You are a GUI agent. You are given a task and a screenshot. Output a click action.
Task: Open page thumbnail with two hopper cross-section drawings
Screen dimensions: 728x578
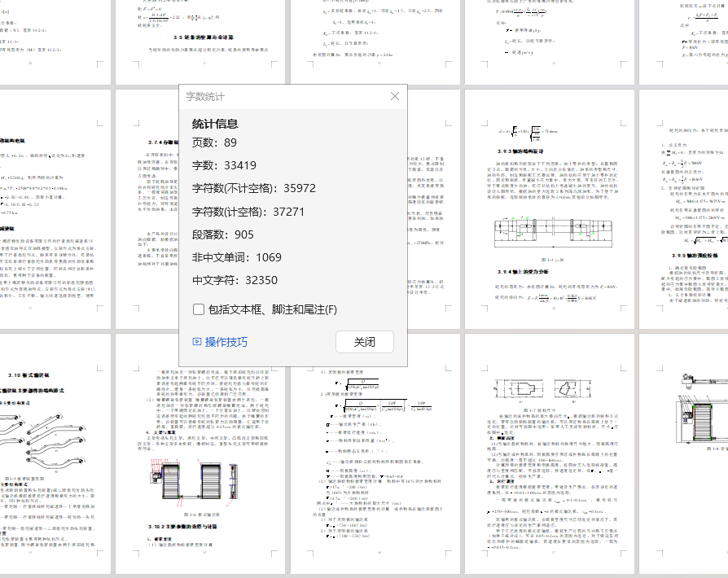(550, 453)
